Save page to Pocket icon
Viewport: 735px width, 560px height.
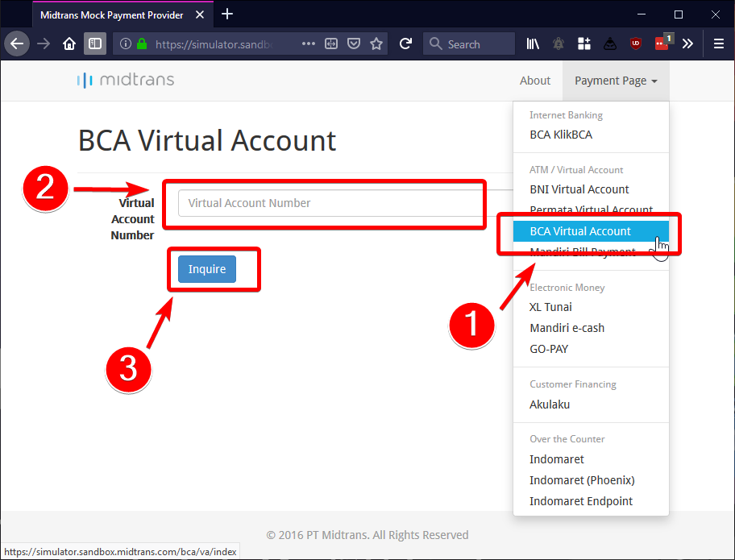pyautogui.click(x=354, y=44)
